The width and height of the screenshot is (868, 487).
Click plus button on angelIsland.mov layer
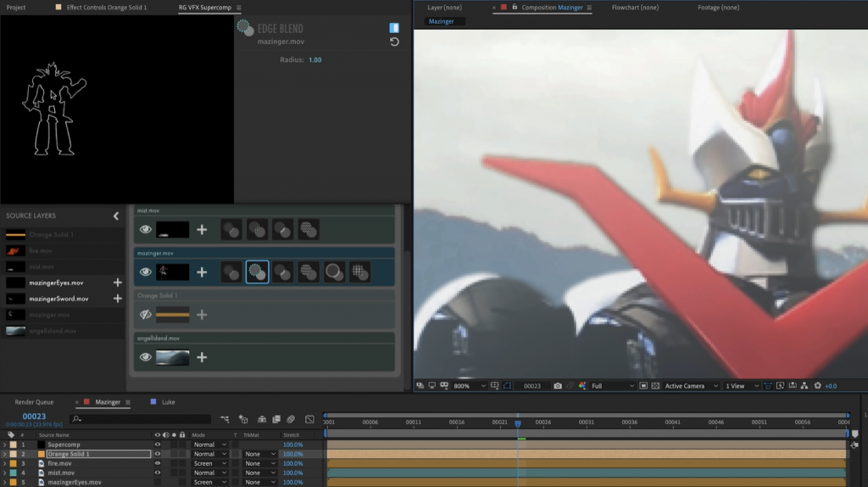[202, 357]
